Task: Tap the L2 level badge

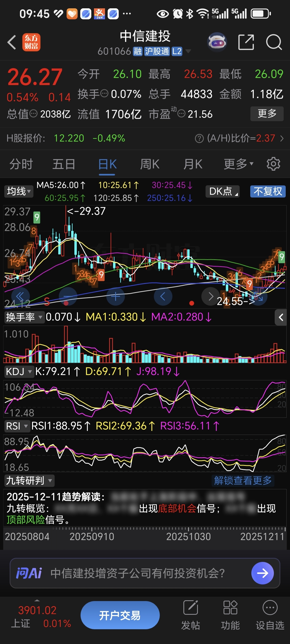Action: click(177, 51)
